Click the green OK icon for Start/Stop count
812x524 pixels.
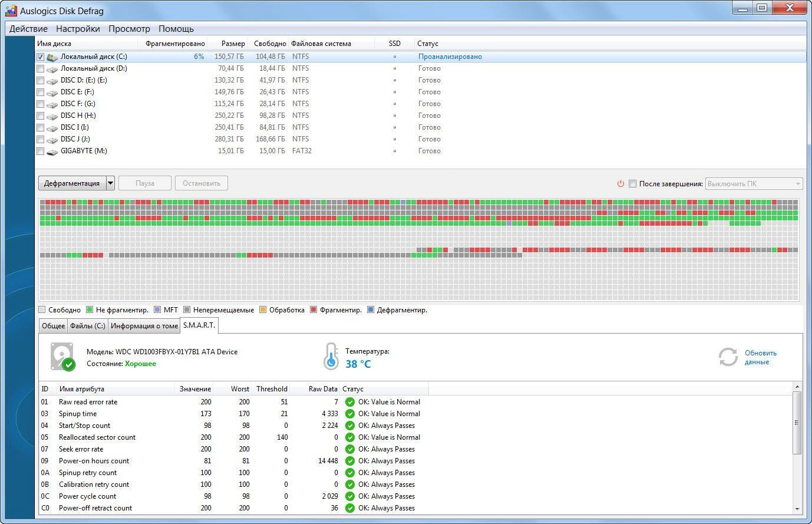(x=350, y=426)
